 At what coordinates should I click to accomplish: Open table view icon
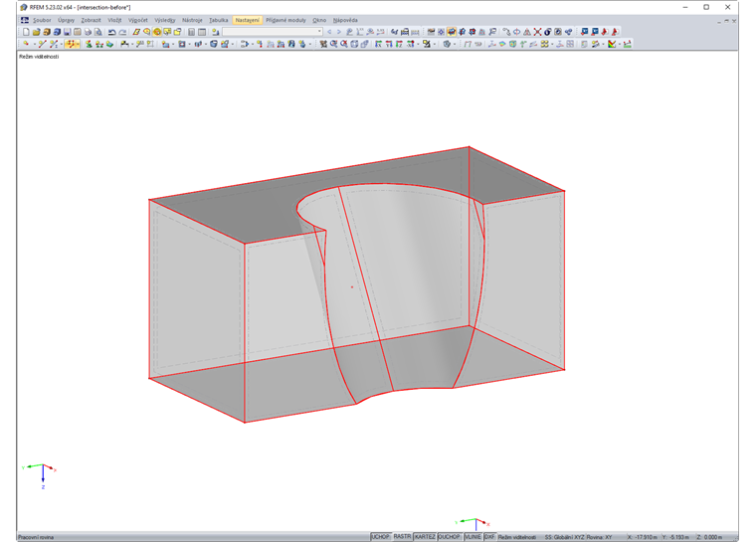[x=202, y=32]
